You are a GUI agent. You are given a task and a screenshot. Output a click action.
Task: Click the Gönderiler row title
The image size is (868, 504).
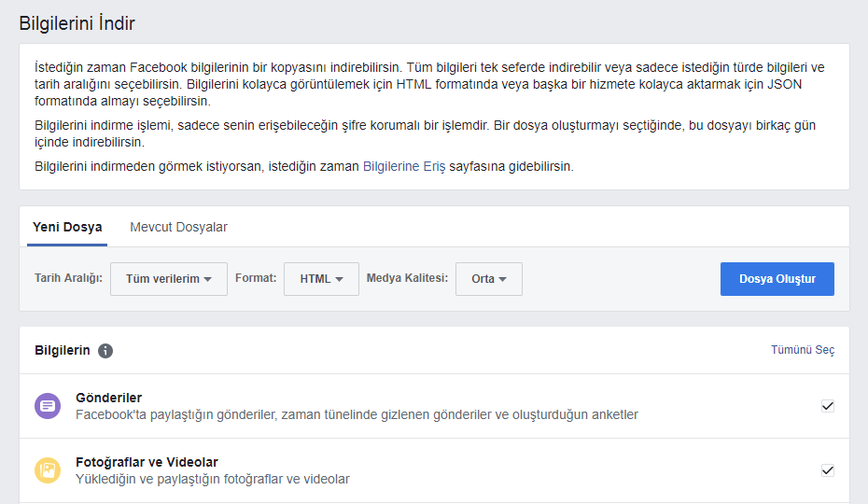(x=108, y=398)
